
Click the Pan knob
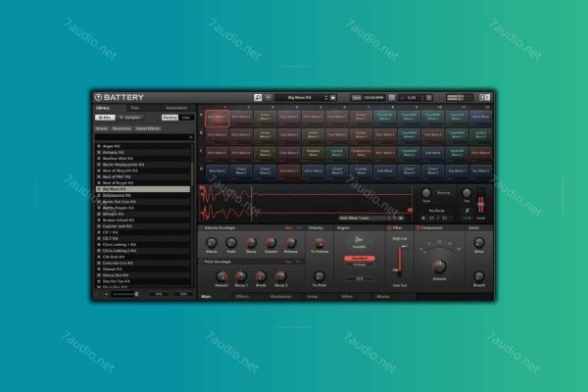[x=466, y=193]
